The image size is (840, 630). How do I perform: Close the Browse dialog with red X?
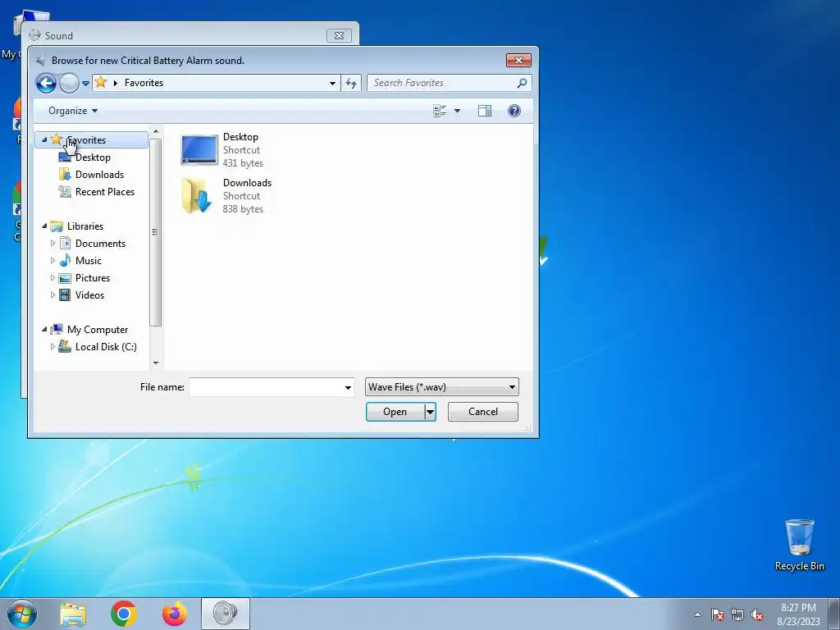tap(518, 60)
